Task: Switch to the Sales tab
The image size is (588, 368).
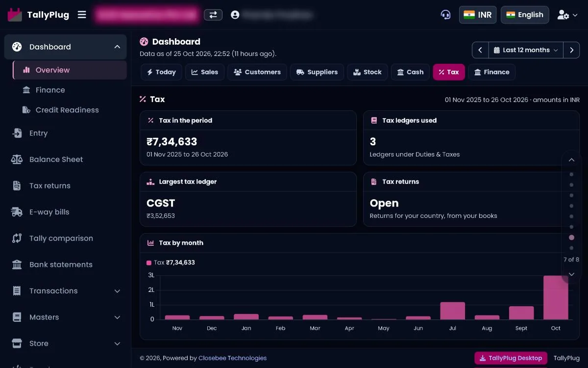Action: [205, 72]
